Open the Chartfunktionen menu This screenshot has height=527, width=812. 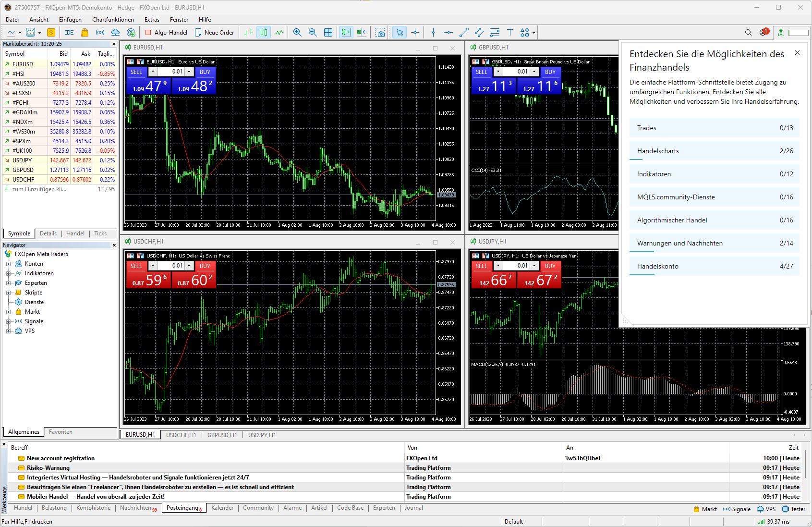coord(113,20)
